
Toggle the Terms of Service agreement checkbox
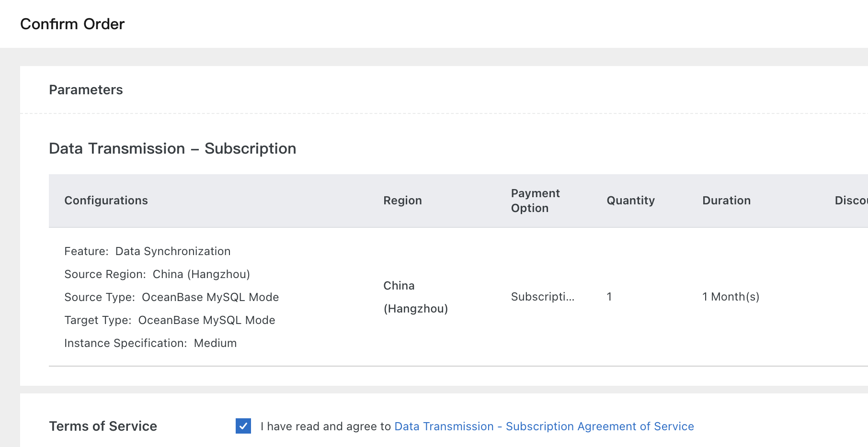[x=243, y=426]
